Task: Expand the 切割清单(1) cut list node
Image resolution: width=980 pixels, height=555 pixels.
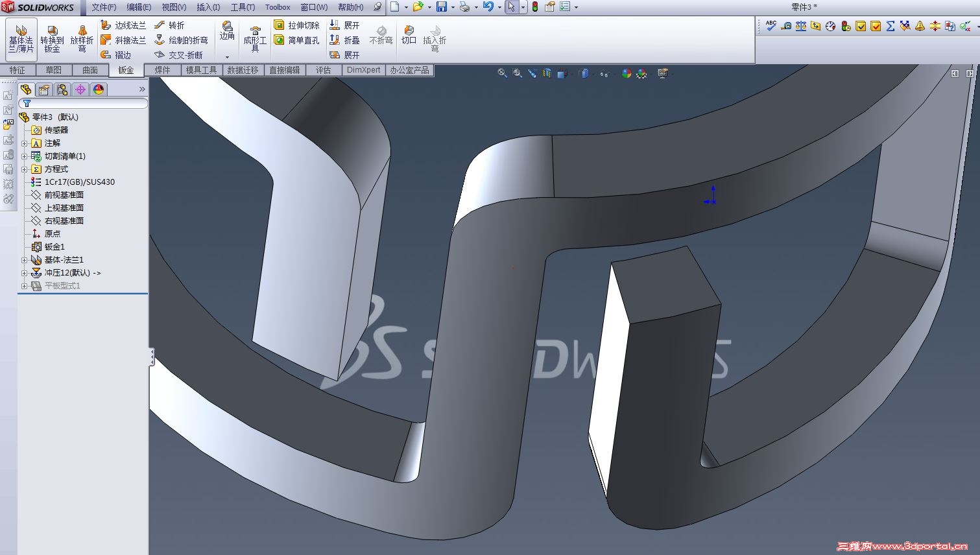Action: pos(25,156)
